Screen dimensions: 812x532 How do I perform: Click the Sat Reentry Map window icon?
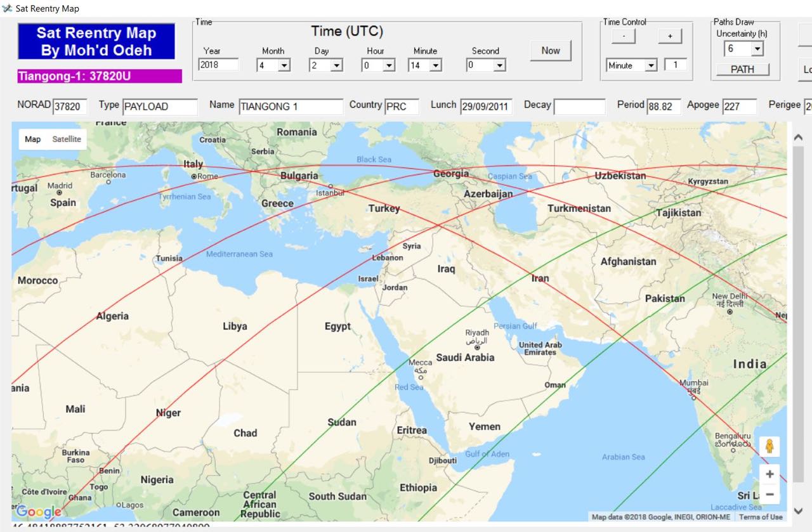(x=7, y=8)
